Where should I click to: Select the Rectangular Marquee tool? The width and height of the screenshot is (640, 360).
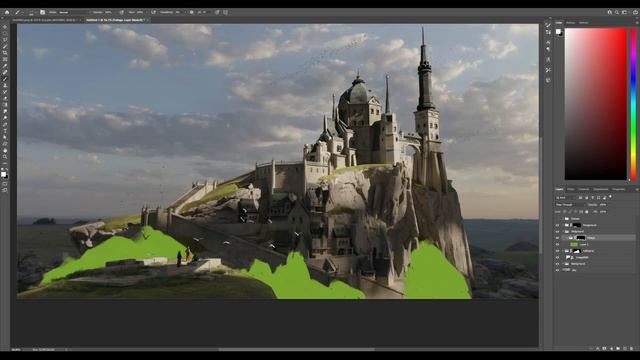pyautogui.click(x=5, y=33)
